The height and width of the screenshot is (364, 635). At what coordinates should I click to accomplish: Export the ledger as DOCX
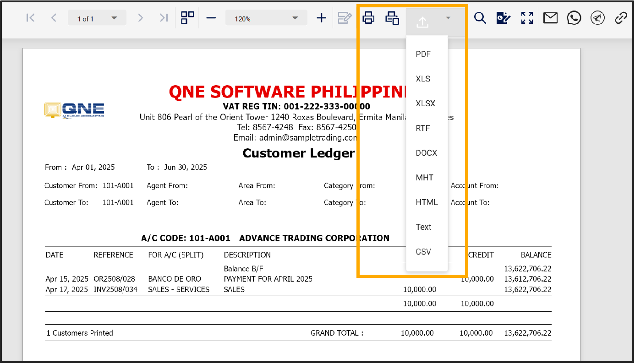427,153
